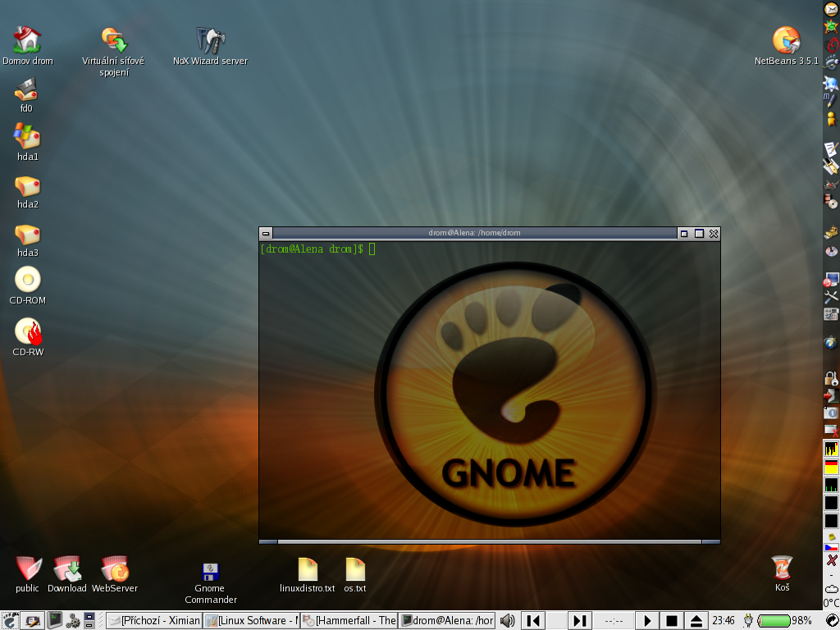Open the terminal window menu button

[x=266, y=233]
